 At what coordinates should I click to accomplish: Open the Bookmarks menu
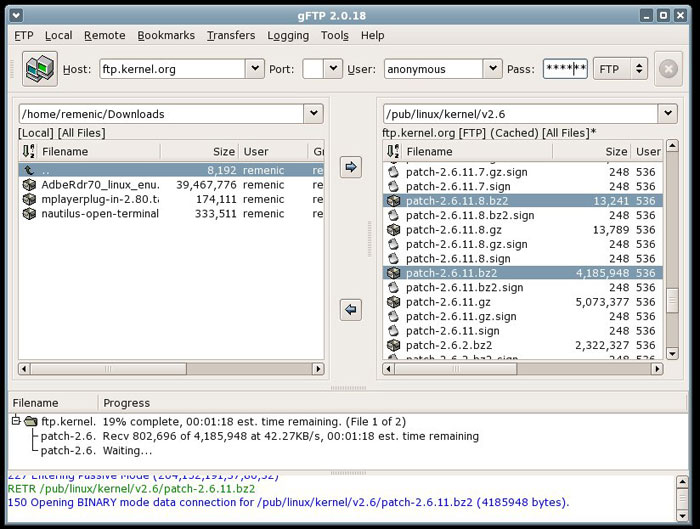coord(166,35)
